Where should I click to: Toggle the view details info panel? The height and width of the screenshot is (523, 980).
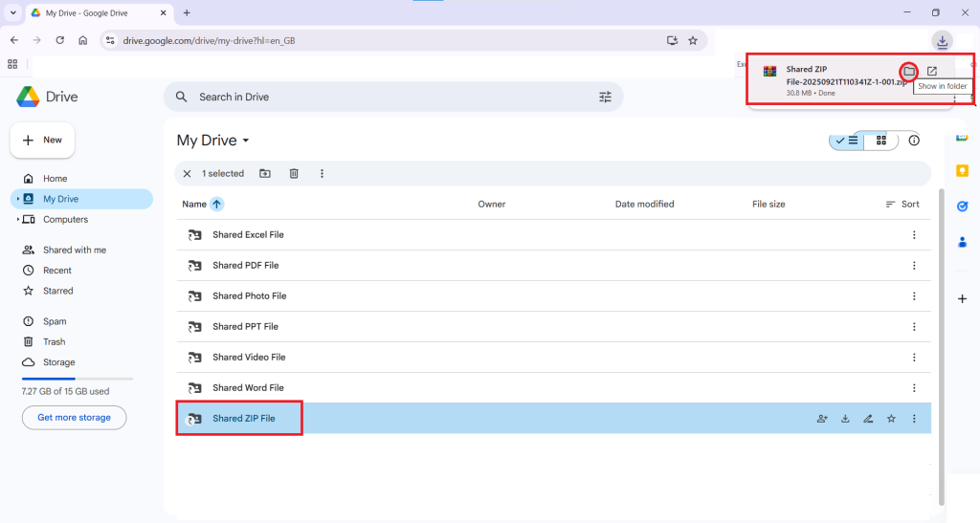[x=914, y=141]
